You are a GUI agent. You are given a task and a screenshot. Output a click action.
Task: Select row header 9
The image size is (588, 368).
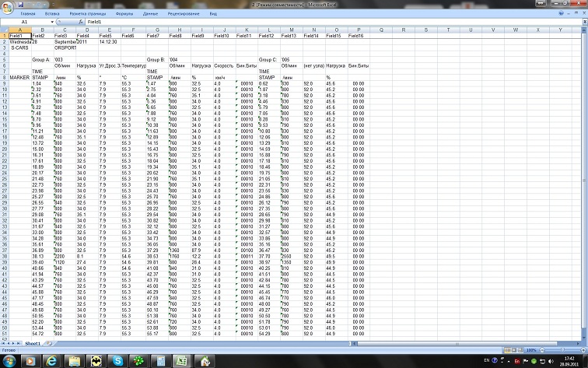click(x=4, y=84)
